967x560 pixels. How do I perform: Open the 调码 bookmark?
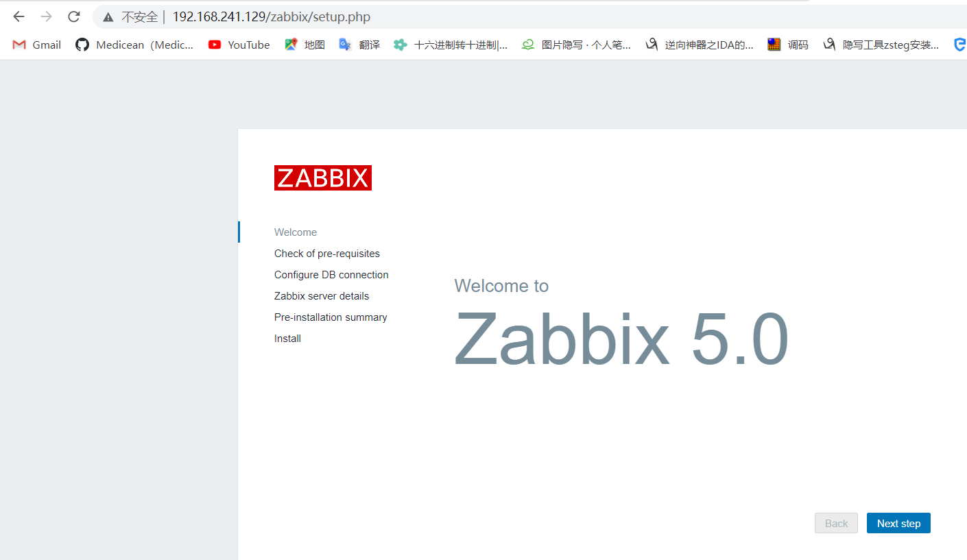[x=788, y=45]
